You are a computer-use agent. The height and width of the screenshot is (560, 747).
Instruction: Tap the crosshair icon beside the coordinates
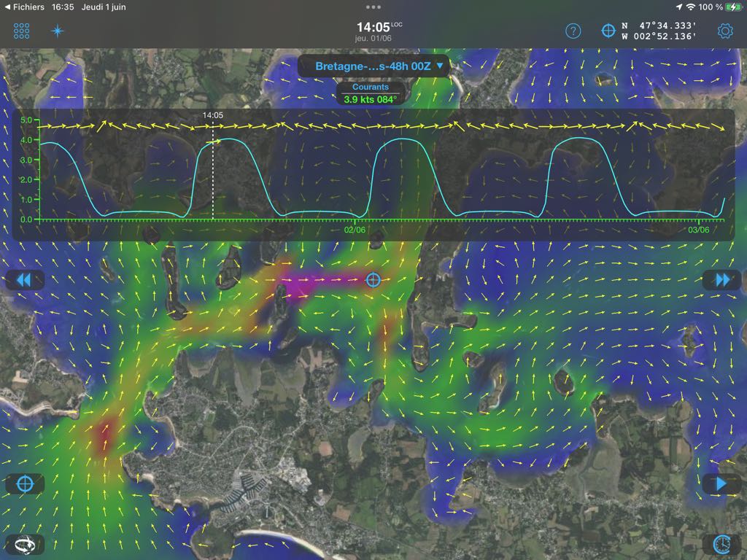608,31
